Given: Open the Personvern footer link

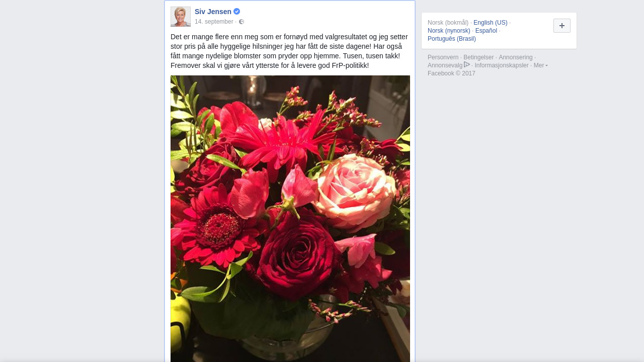Looking at the screenshot, I should point(443,57).
